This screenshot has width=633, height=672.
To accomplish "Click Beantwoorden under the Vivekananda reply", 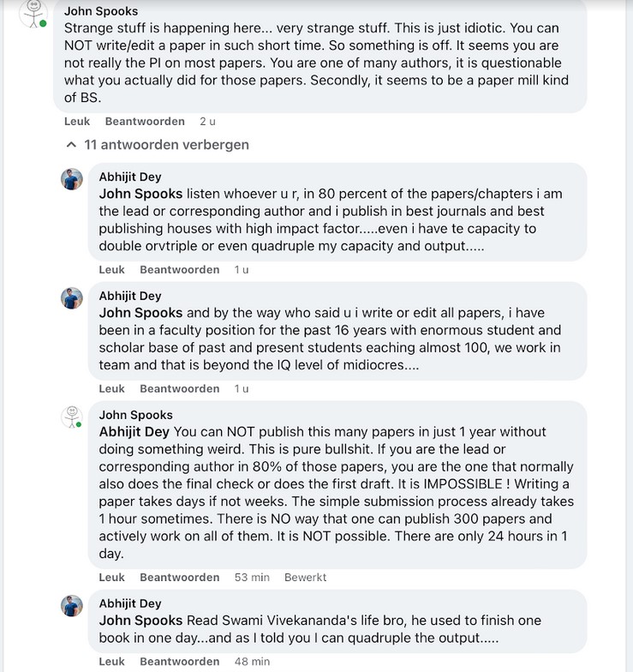I will click(x=179, y=662).
